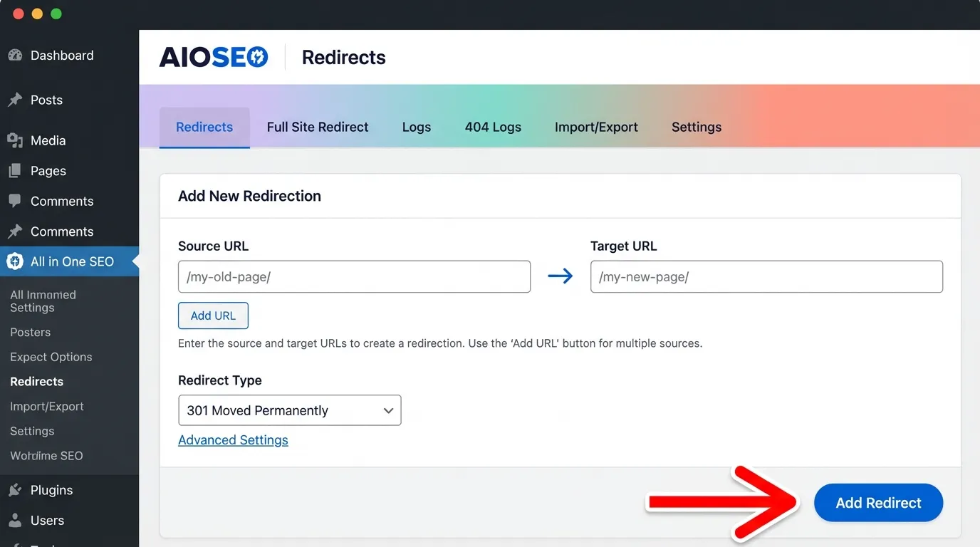The width and height of the screenshot is (980, 547).
Task: Select the All in One SEO shield icon
Action: tap(14, 261)
